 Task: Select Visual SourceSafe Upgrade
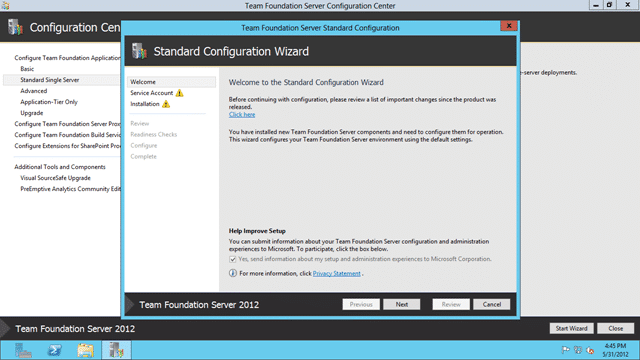coord(56,178)
